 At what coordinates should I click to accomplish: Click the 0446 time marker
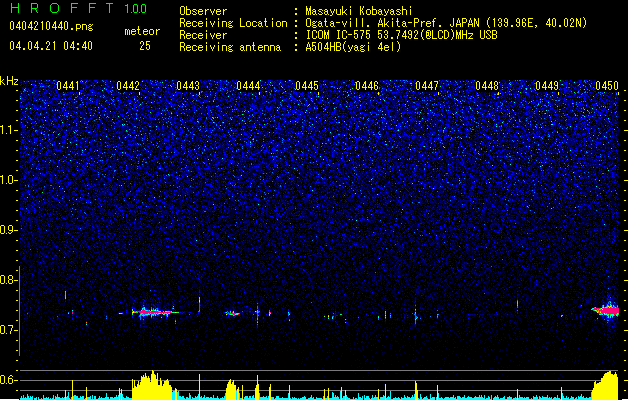(367, 86)
